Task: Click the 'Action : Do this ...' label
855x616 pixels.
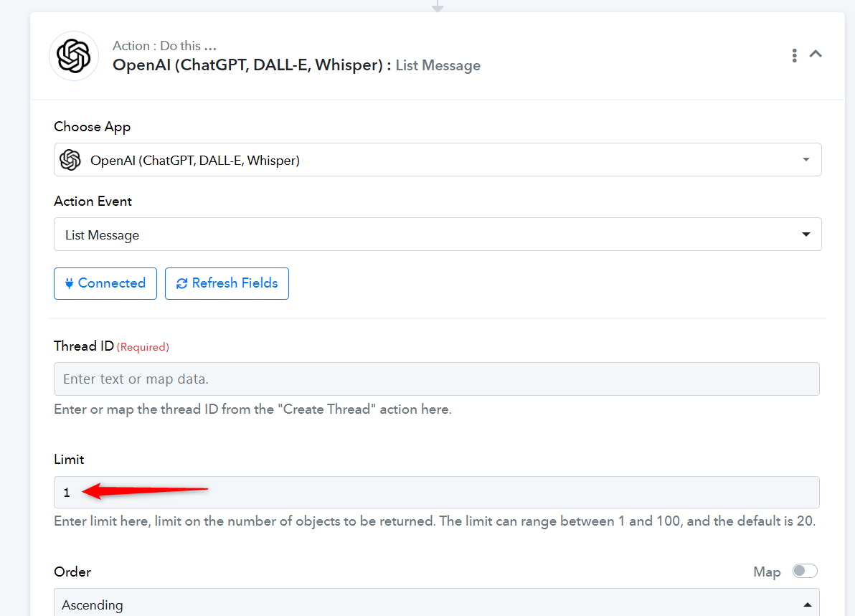Action: (165, 46)
